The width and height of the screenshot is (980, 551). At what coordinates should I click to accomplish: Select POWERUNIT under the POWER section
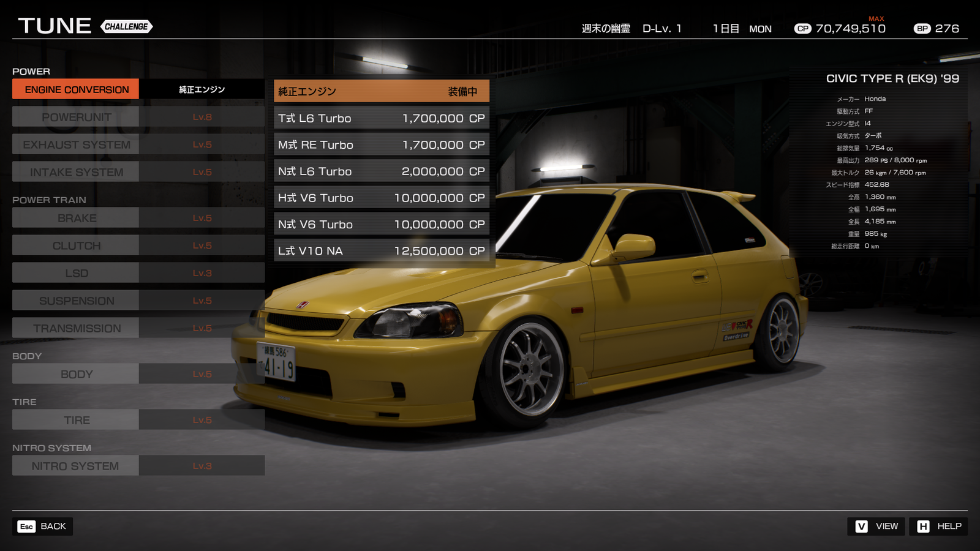[x=75, y=116]
